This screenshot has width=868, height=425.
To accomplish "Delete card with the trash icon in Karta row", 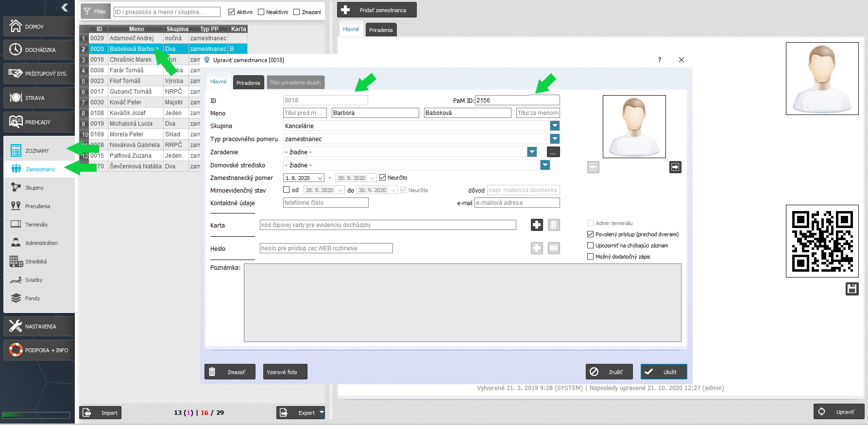I will [554, 225].
